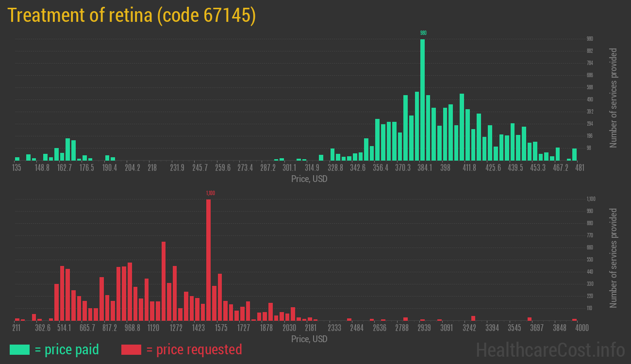631x364 pixels.
Task: Click the green price paid legend swatch
Action: [19, 349]
